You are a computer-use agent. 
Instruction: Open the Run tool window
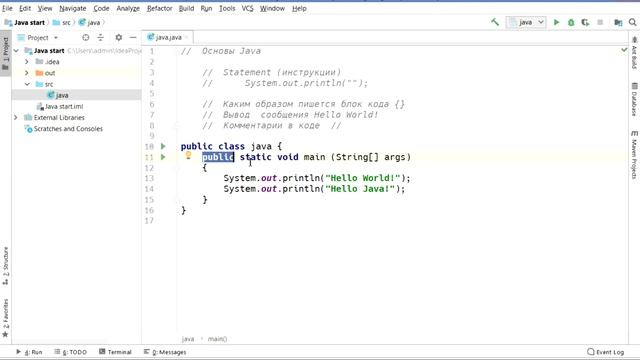pos(29,352)
